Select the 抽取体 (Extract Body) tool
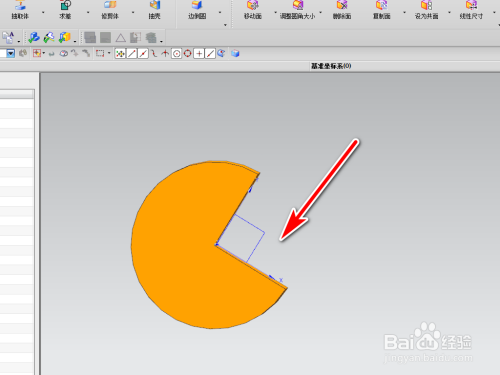The image size is (500, 375). coord(20,10)
